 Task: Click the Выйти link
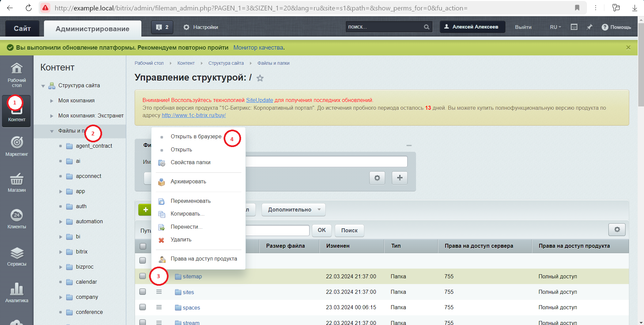pos(523,27)
